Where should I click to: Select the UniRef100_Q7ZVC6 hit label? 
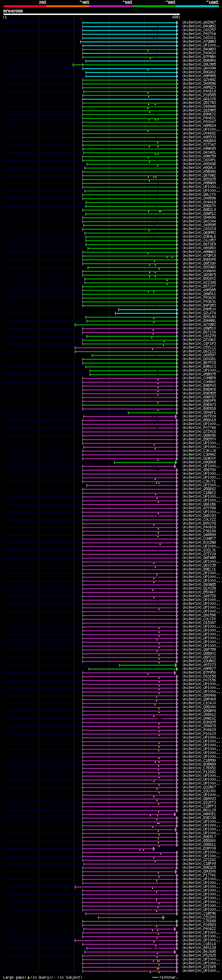[199, 431]
